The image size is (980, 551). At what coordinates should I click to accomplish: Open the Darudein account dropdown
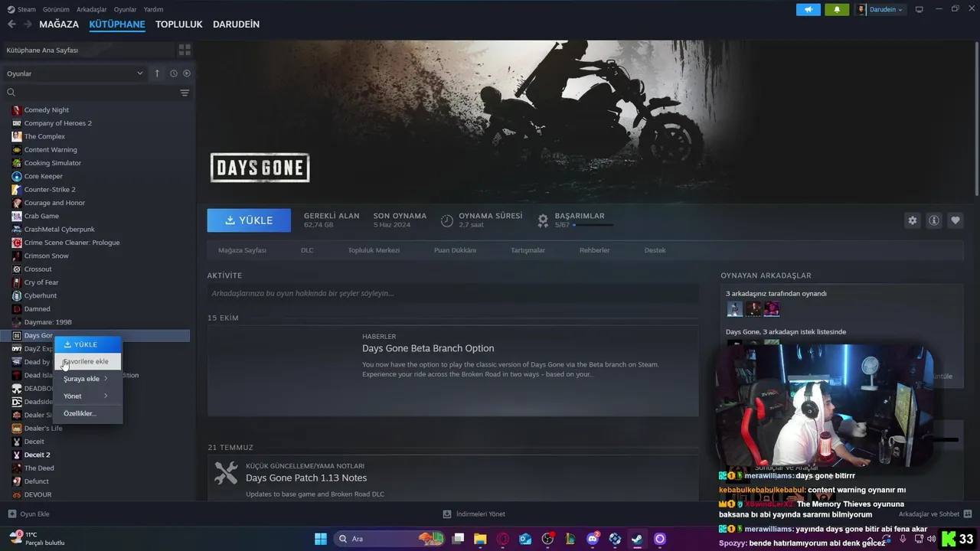[x=880, y=9]
